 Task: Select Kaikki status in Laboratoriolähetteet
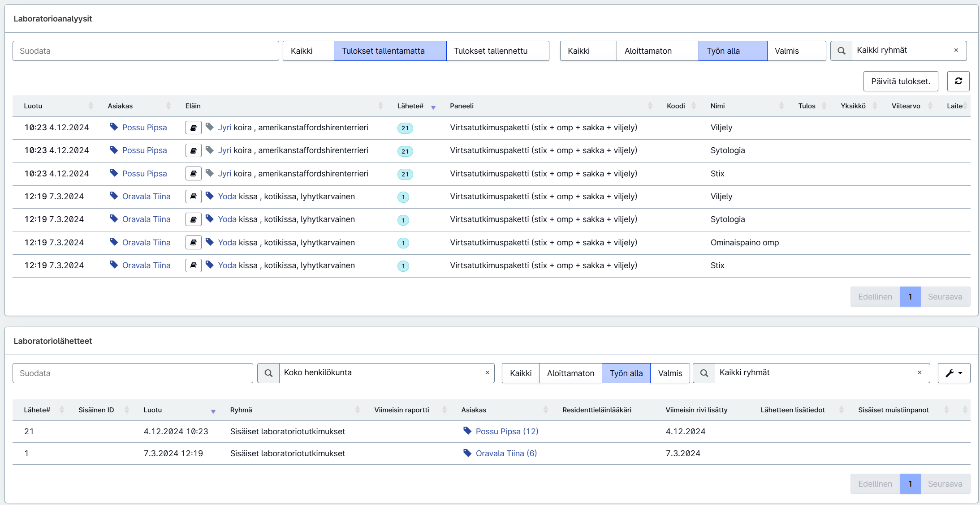coord(521,373)
